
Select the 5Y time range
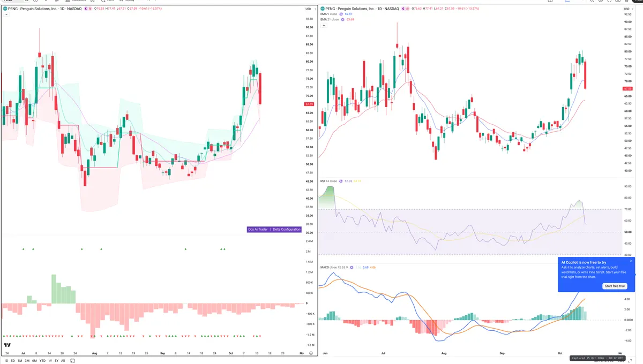click(x=56, y=361)
